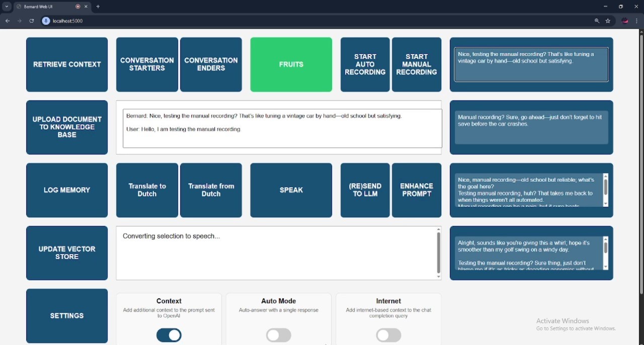Switch on the Internet toggle
644x345 pixels.
(x=388, y=335)
